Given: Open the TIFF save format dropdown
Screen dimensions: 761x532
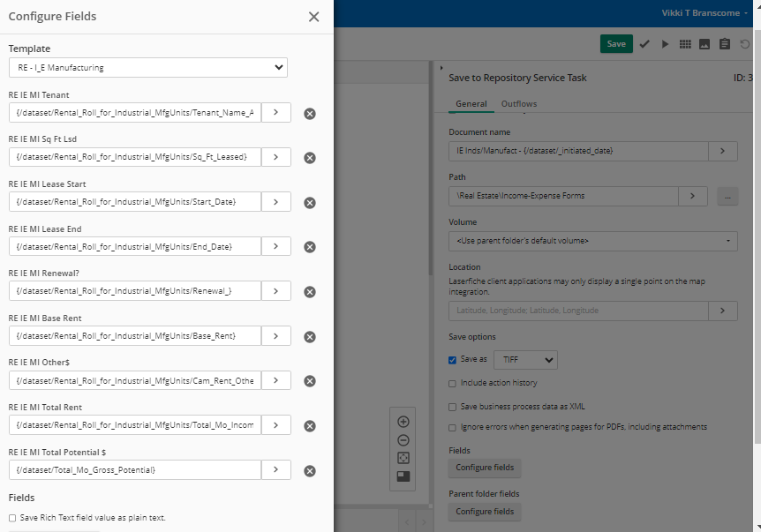Looking at the screenshot, I should click(x=525, y=360).
